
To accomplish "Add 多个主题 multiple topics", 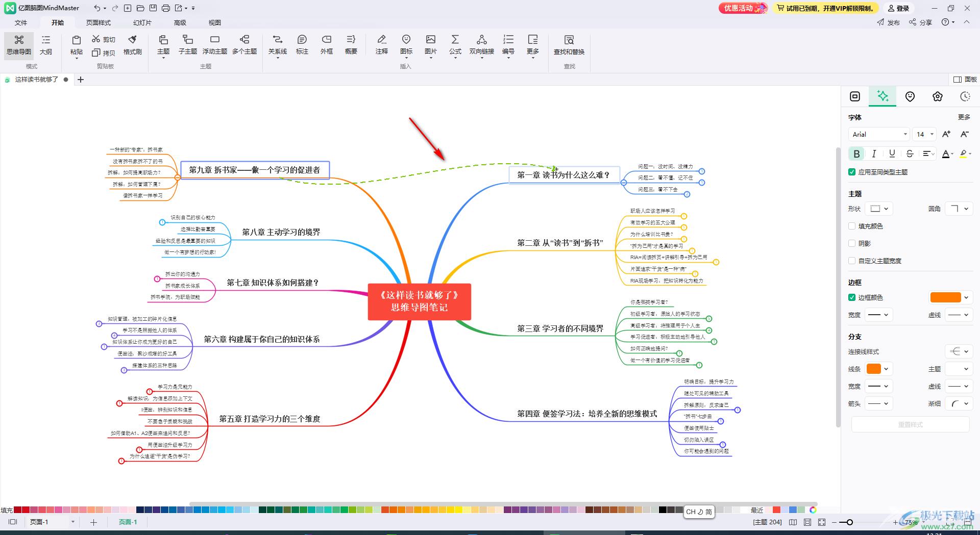I will coord(244,45).
